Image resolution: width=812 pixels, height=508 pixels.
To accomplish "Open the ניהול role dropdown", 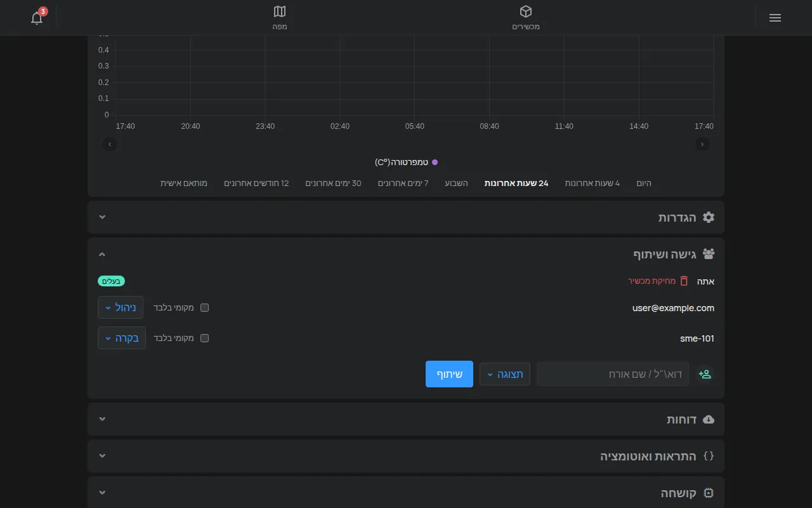I will 121,307.
